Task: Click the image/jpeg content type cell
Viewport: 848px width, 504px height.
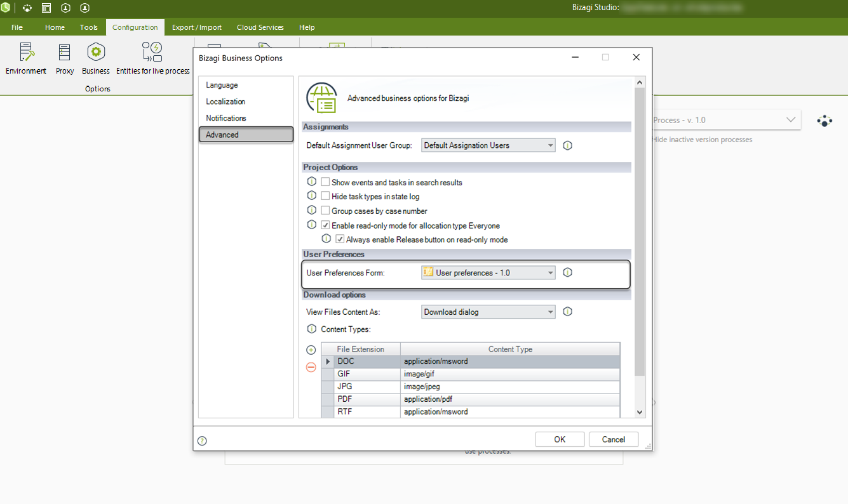Action: [511, 387]
